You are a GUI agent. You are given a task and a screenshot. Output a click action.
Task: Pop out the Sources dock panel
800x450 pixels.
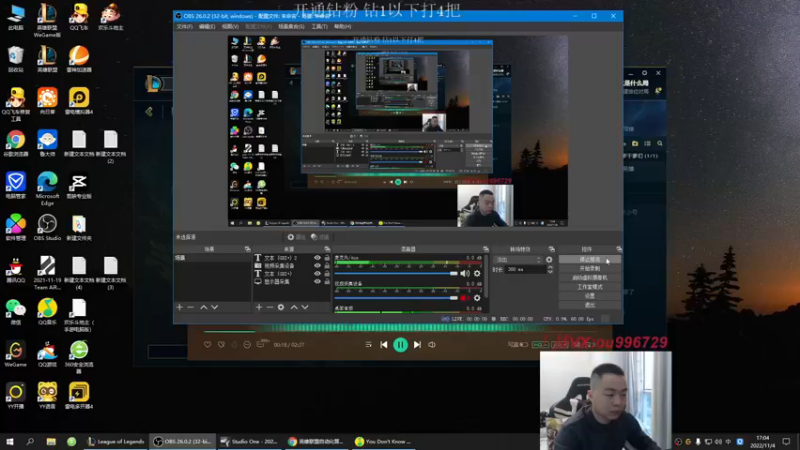(x=327, y=249)
